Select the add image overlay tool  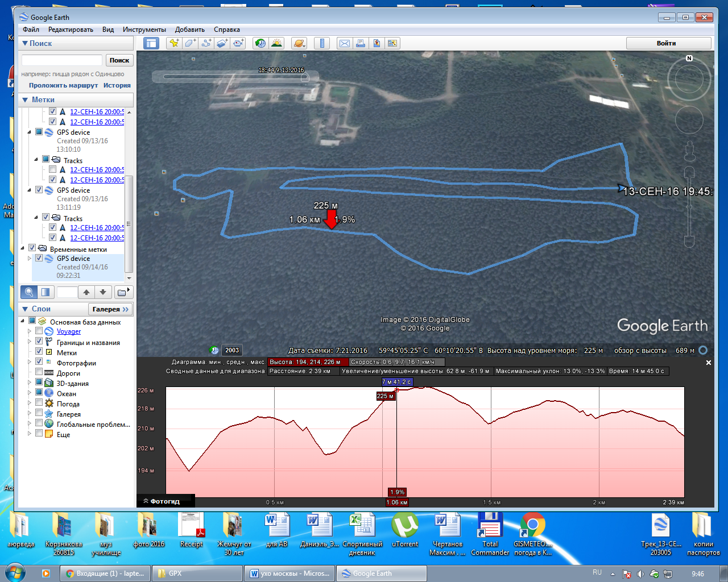click(222, 43)
